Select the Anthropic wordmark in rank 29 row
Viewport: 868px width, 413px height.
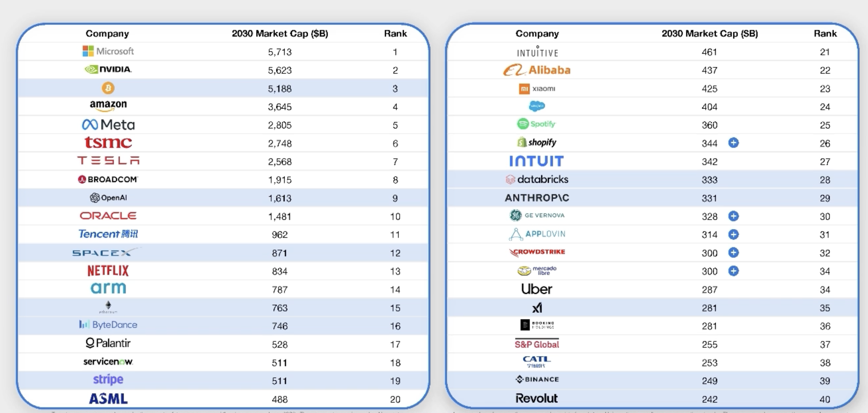coord(537,198)
